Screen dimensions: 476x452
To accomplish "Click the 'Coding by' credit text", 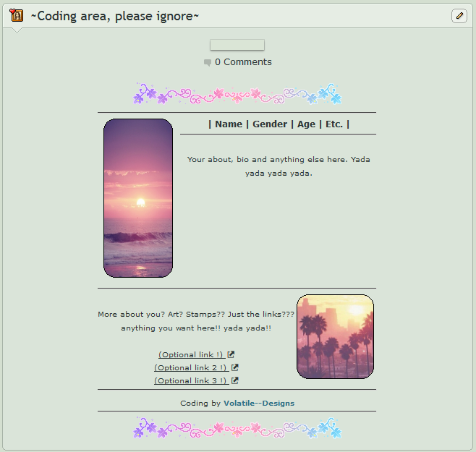I will pos(200,403).
